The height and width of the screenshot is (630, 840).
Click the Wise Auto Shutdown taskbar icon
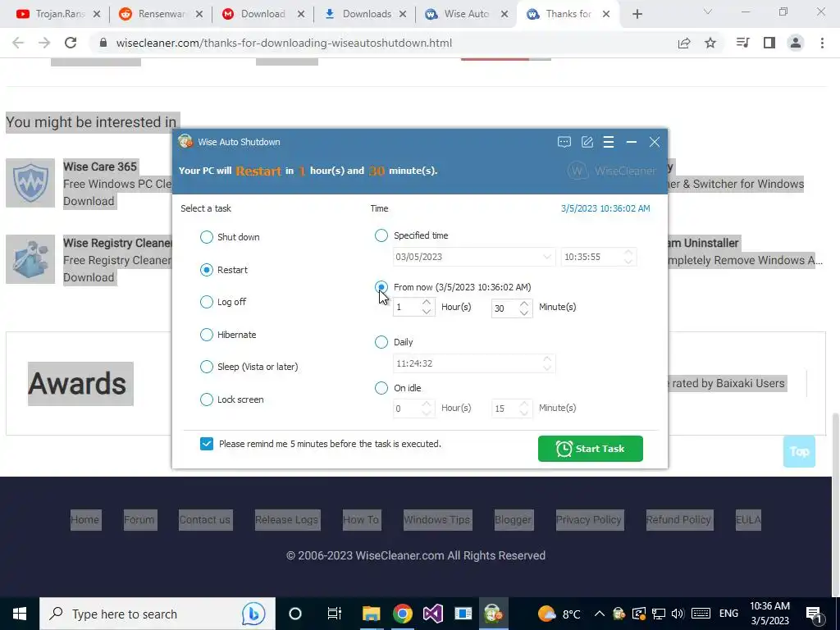point(492,614)
